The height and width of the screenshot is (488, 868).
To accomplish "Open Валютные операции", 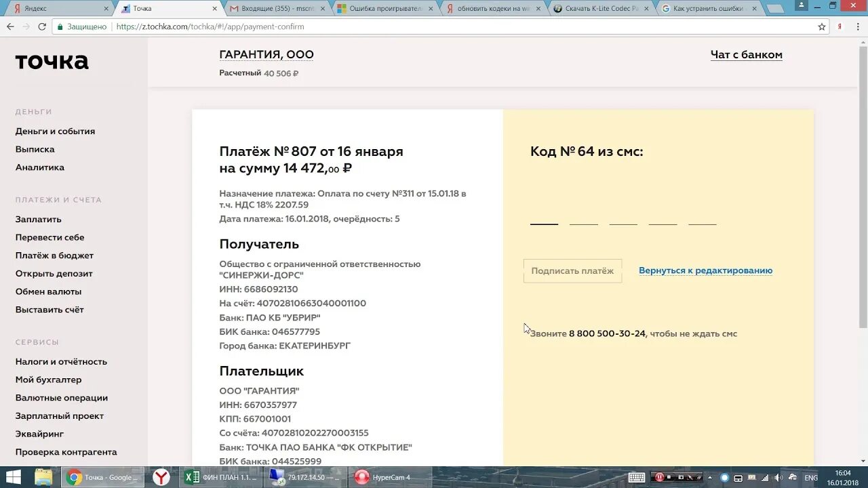I will click(x=62, y=398).
